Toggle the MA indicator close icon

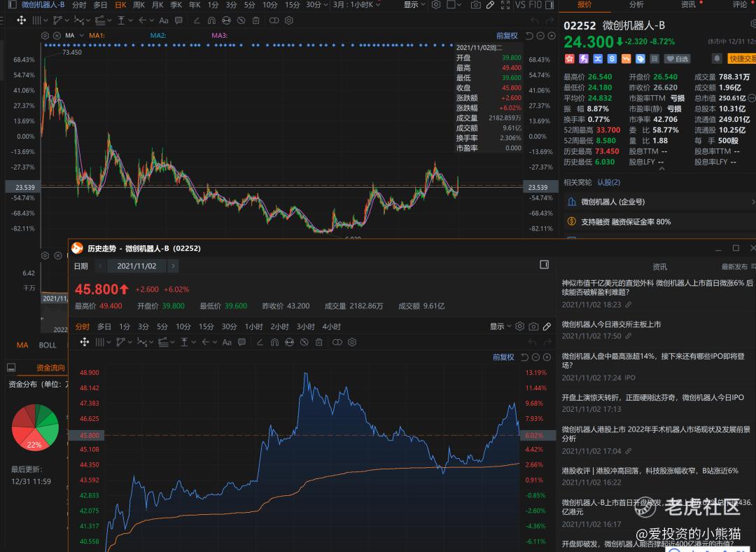point(57,35)
